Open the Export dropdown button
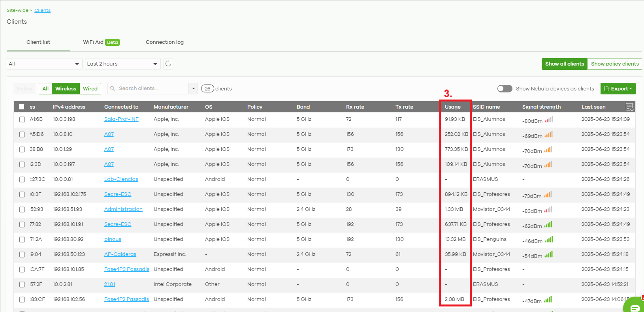The image size is (644, 312). pyautogui.click(x=618, y=88)
